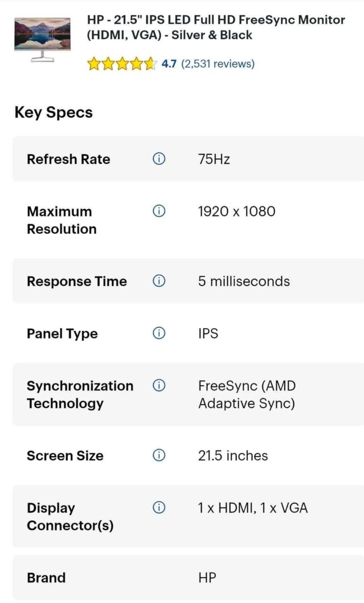Viewport: 364px width, 603px height.
Task: Click the HP monitor product thumbnail
Action: pos(42,39)
